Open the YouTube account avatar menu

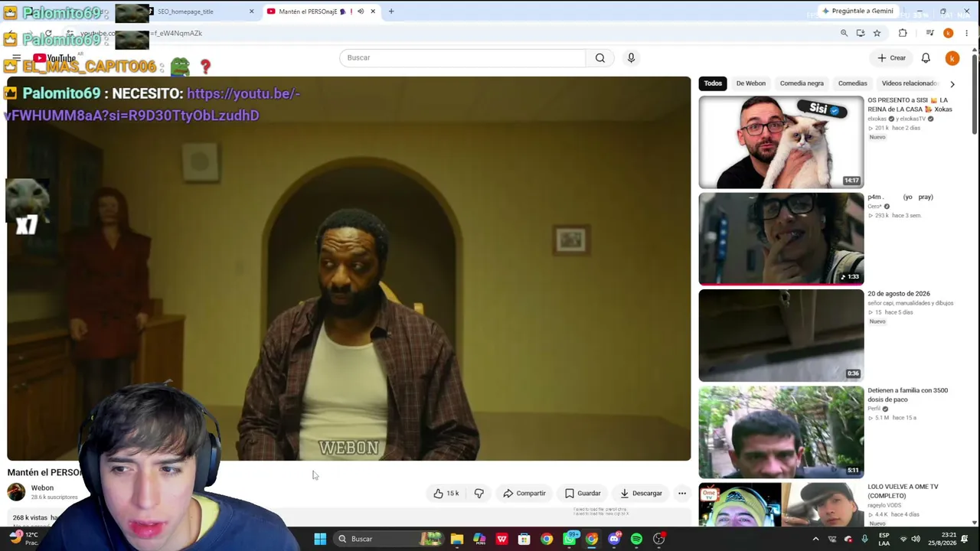click(952, 58)
